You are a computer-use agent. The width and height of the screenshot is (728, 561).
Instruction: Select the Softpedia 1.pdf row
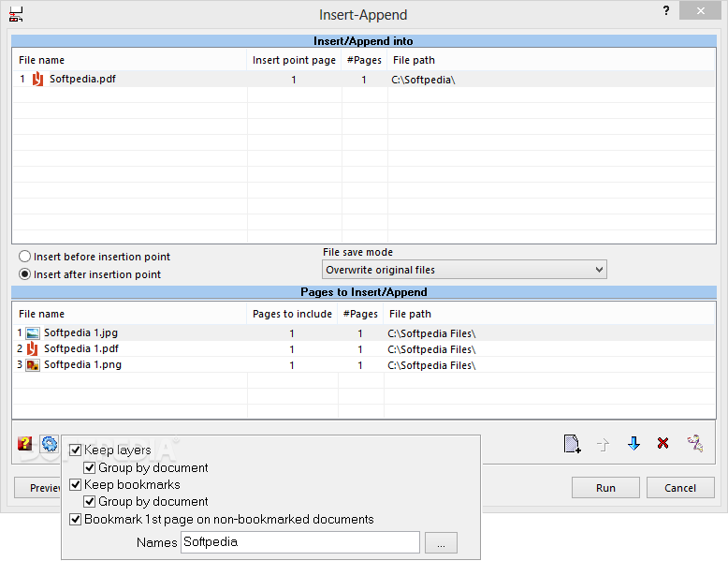tap(364, 348)
